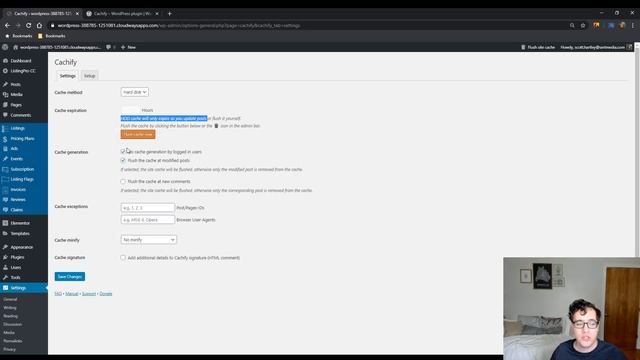Viewport: 640px width, 360px height.
Task: Click Save Changes button
Action: point(70,277)
